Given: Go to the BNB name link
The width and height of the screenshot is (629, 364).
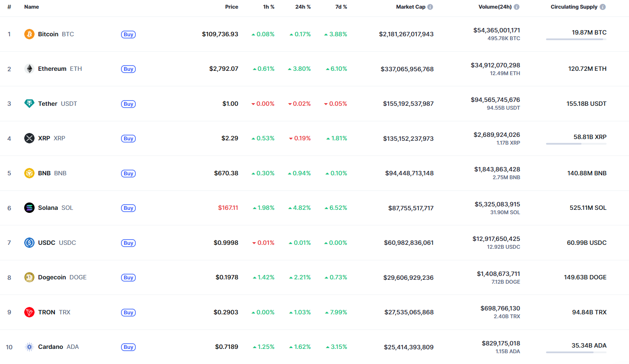Looking at the screenshot, I should [52, 173].
